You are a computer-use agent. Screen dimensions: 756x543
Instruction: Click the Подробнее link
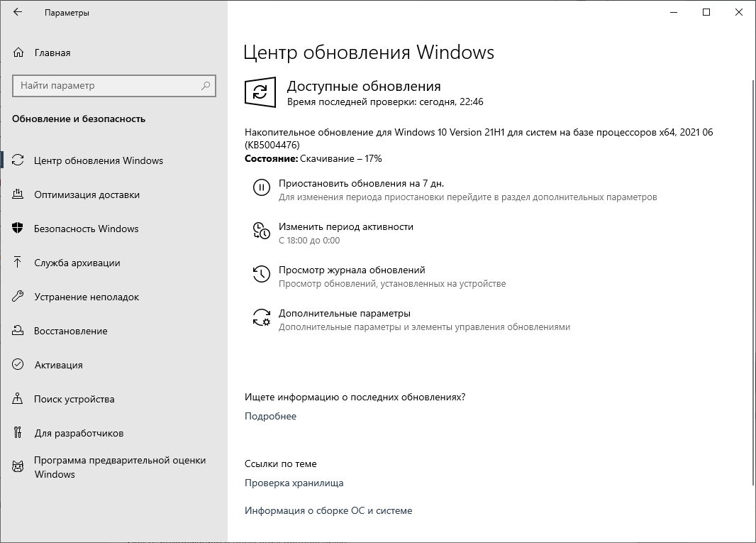[270, 416]
